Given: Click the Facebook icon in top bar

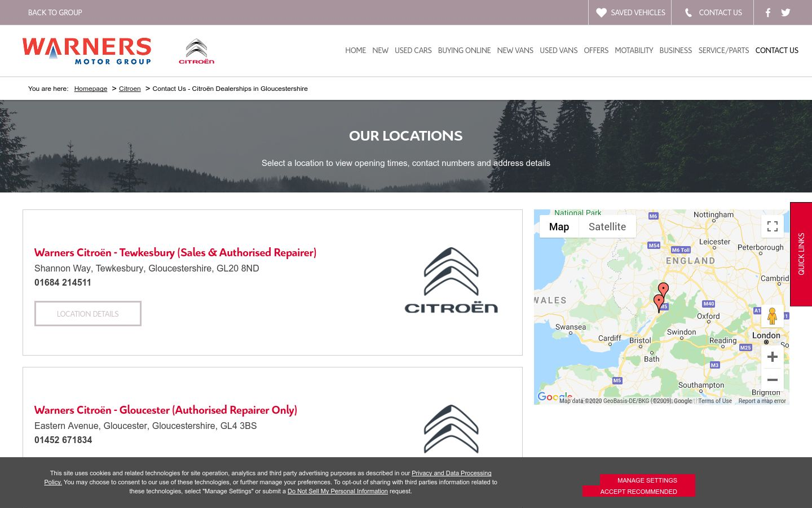Looking at the screenshot, I should click(767, 12).
